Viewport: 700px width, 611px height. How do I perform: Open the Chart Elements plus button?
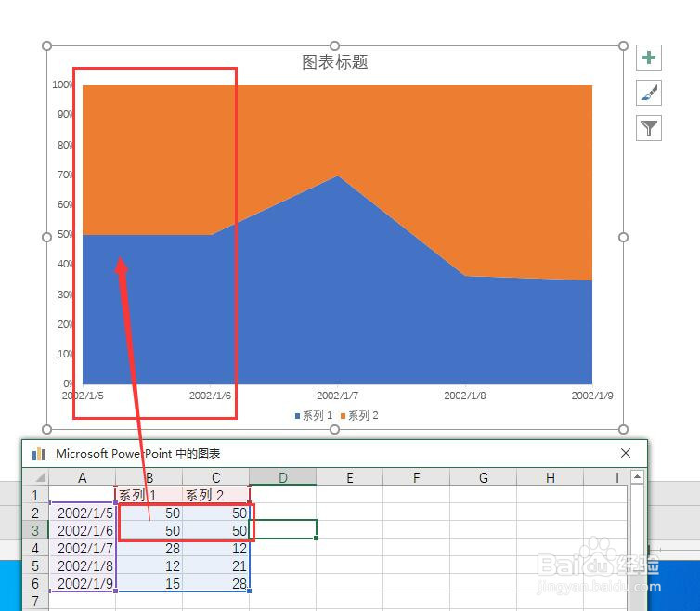click(648, 58)
